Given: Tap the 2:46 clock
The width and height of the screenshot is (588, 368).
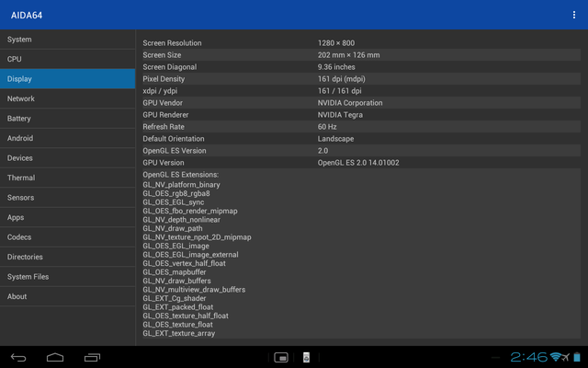Looking at the screenshot, I should pyautogui.click(x=529, y=357).
